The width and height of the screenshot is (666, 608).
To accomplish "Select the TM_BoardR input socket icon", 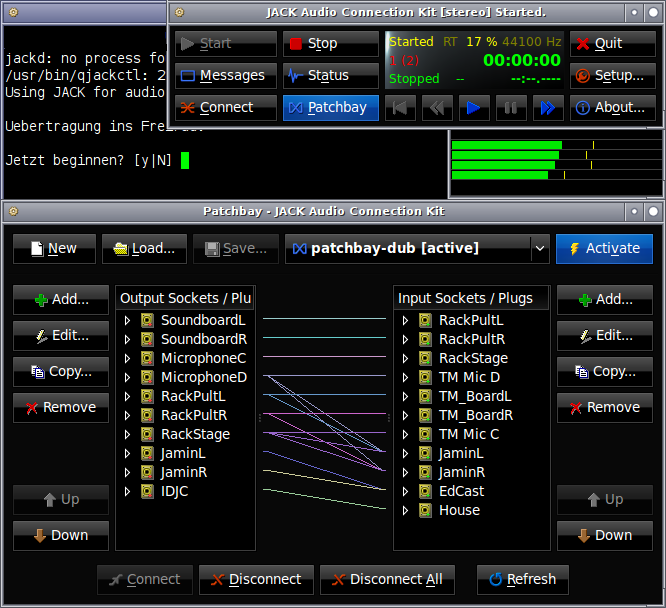I will coord(425,416).
